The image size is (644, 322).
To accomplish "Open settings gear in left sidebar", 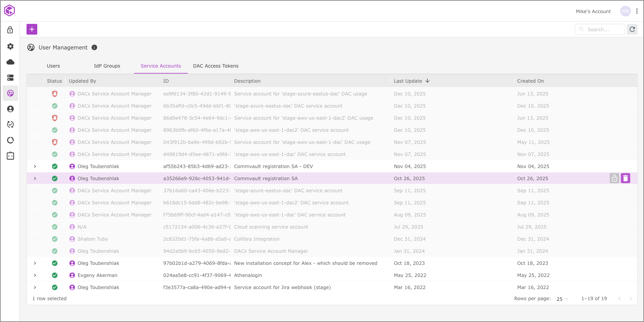I will 10,46.
